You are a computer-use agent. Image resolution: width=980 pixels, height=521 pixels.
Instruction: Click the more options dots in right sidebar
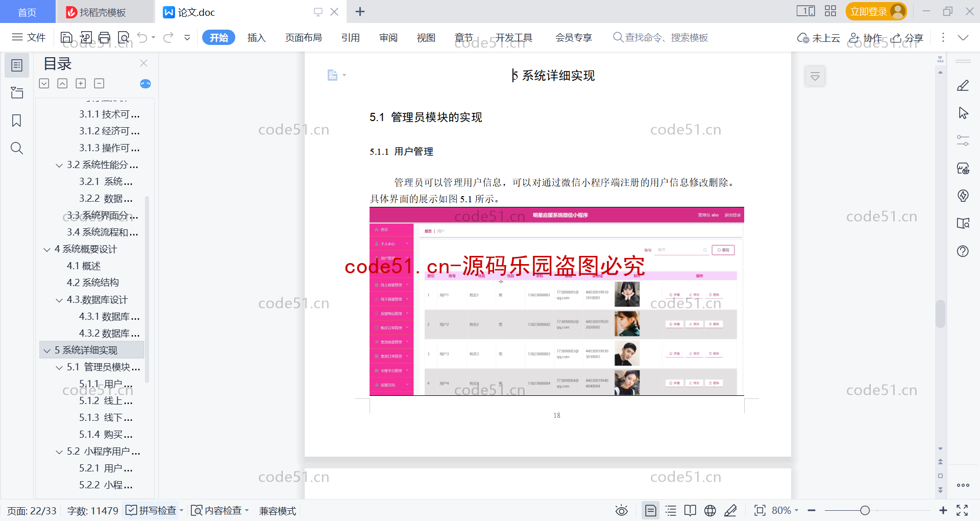963,485
